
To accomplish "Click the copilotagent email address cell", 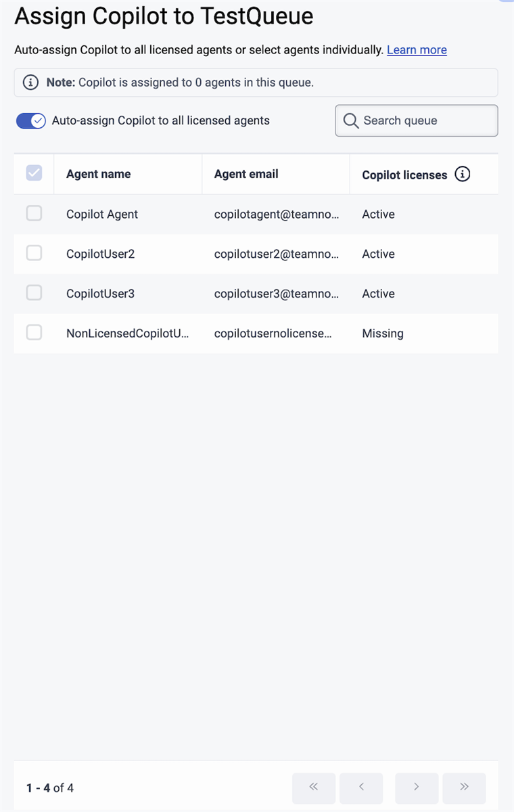I will pyautogui.click(x=276, y=215).
